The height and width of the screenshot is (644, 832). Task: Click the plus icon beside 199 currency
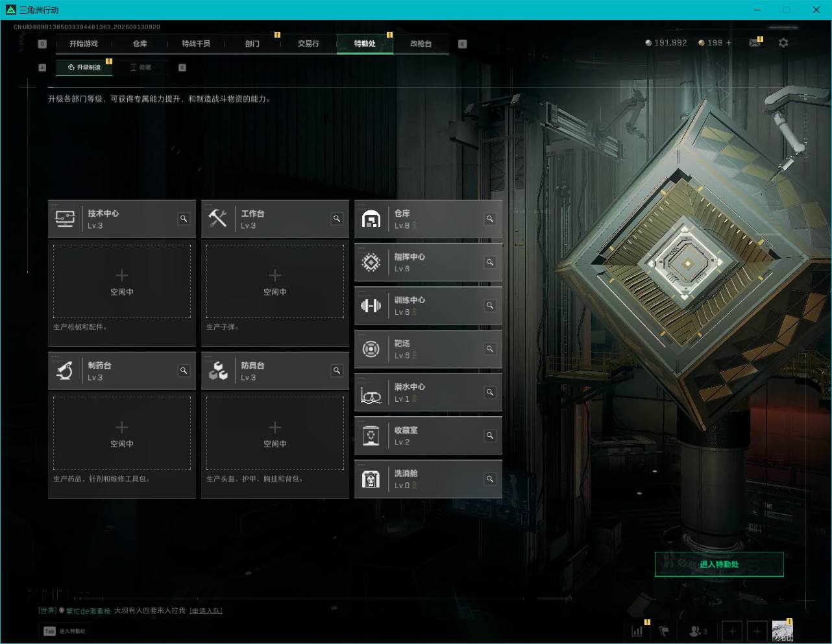coord(729,43)
